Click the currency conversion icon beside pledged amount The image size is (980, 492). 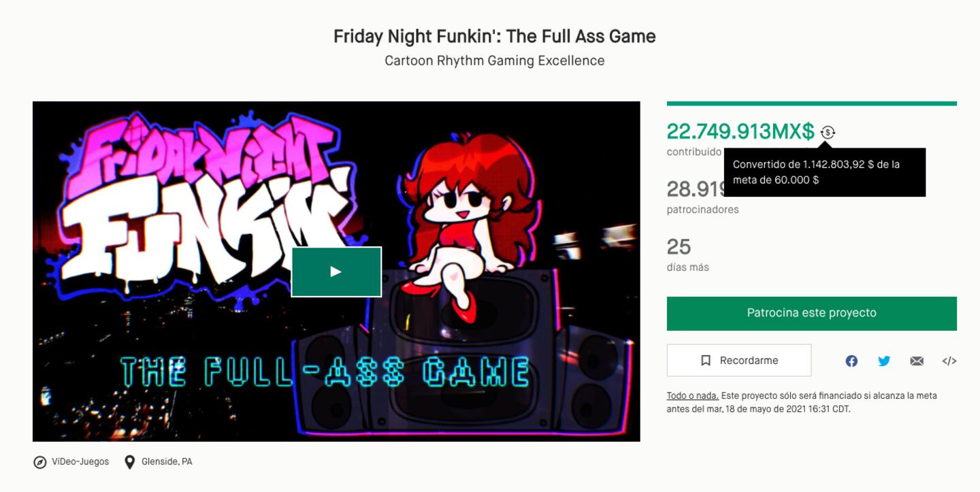point(828,133)
